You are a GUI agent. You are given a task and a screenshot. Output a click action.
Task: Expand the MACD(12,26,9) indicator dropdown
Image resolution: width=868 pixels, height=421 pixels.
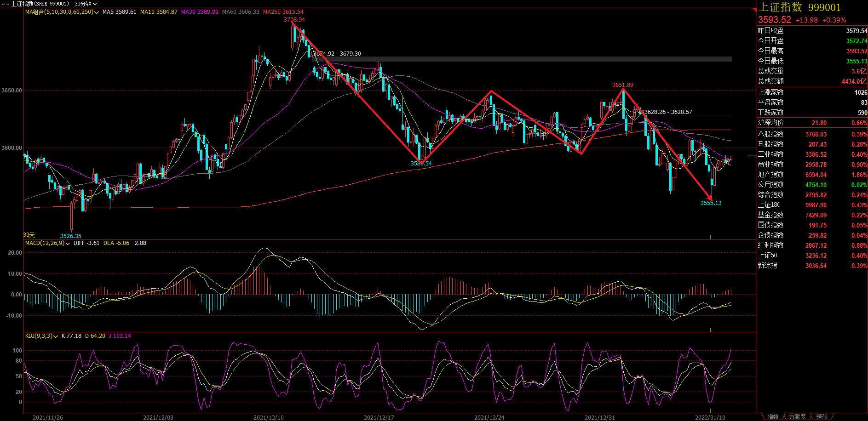coord(68,244)
